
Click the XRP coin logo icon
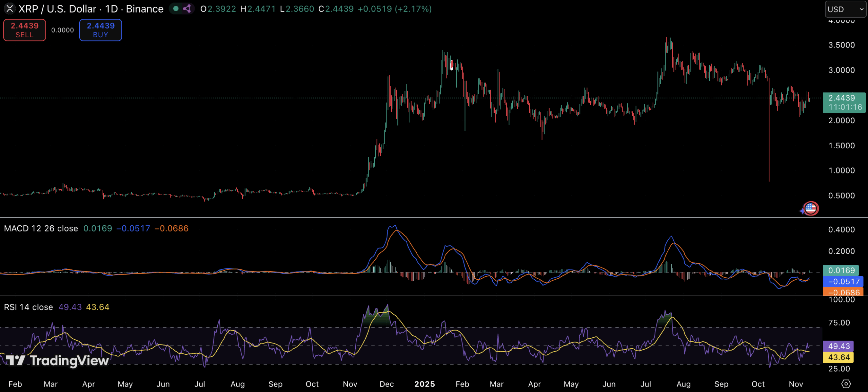coord(9,8)
